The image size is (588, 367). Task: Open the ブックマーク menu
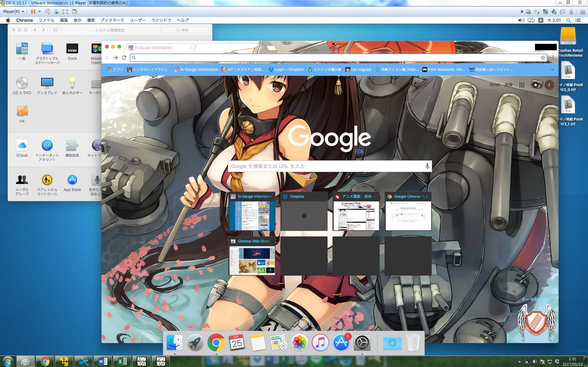tap(112, 20)
